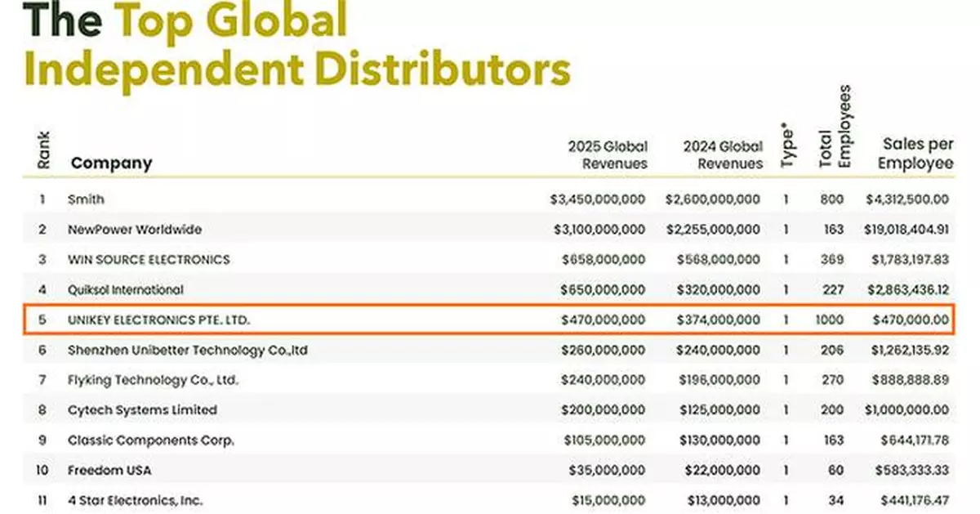Click the Rank column header
The image size is (980, 514).
pos(44,150)
